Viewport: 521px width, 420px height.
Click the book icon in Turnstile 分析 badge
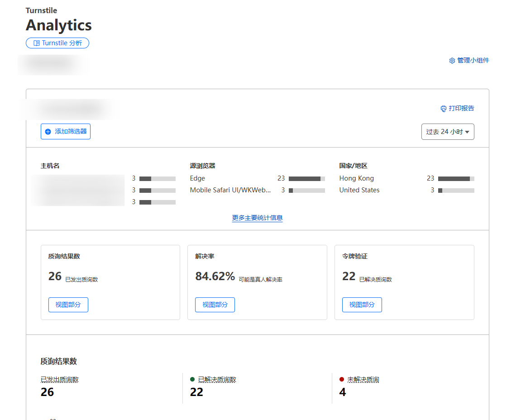point(37,43)
